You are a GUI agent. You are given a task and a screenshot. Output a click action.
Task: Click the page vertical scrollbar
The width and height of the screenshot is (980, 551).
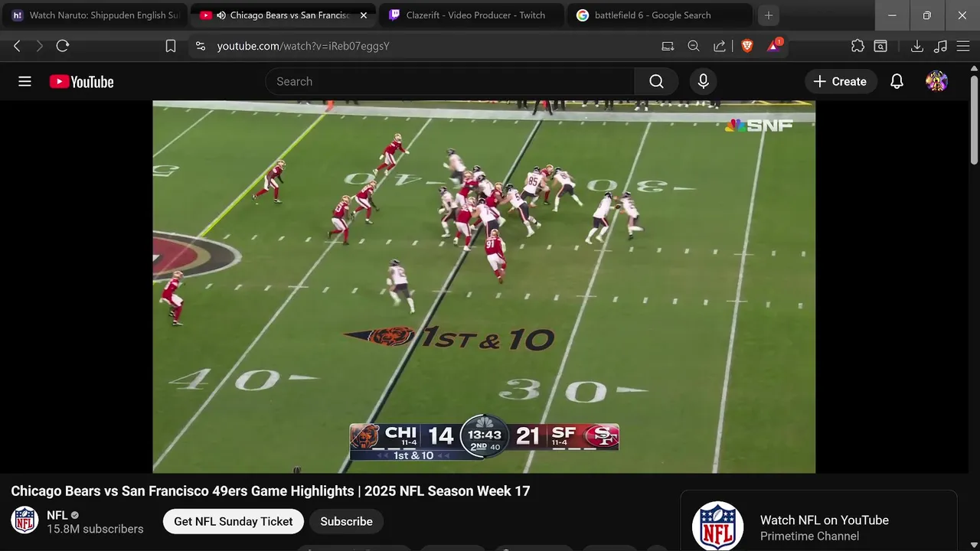[x=974, y=120]
